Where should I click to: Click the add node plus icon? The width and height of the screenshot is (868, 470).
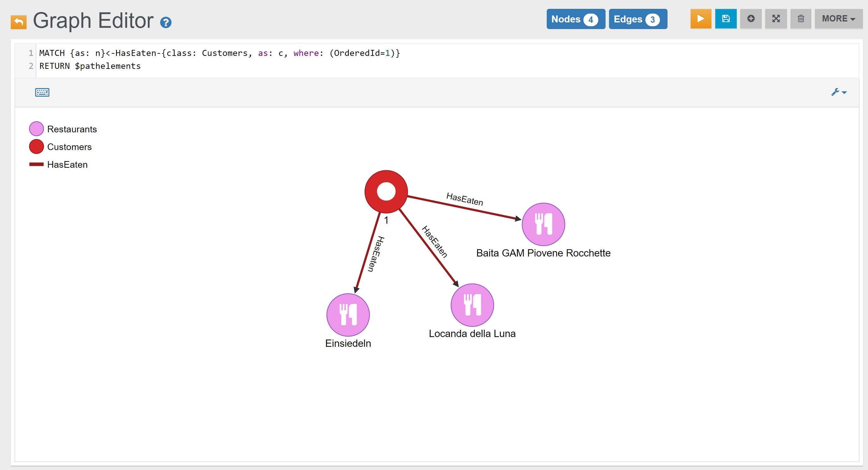point(750,19)
